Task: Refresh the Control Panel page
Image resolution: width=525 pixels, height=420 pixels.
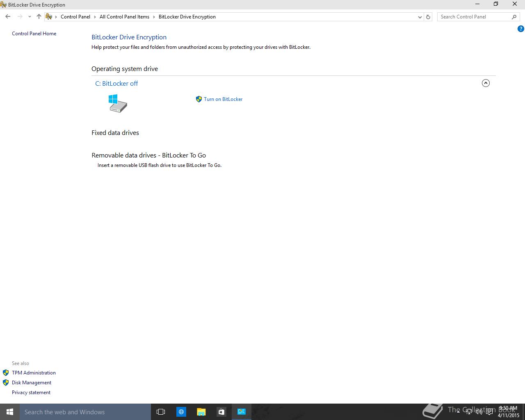Action: point(428,17)
